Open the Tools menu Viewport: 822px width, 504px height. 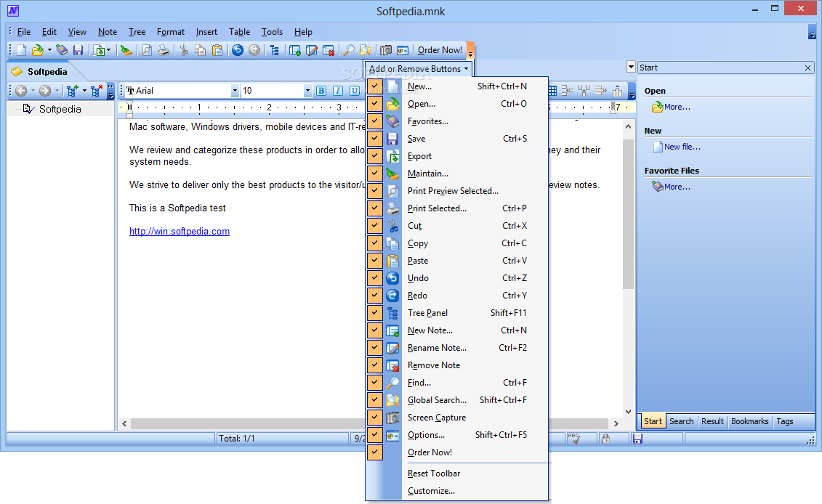pos(272,32)
